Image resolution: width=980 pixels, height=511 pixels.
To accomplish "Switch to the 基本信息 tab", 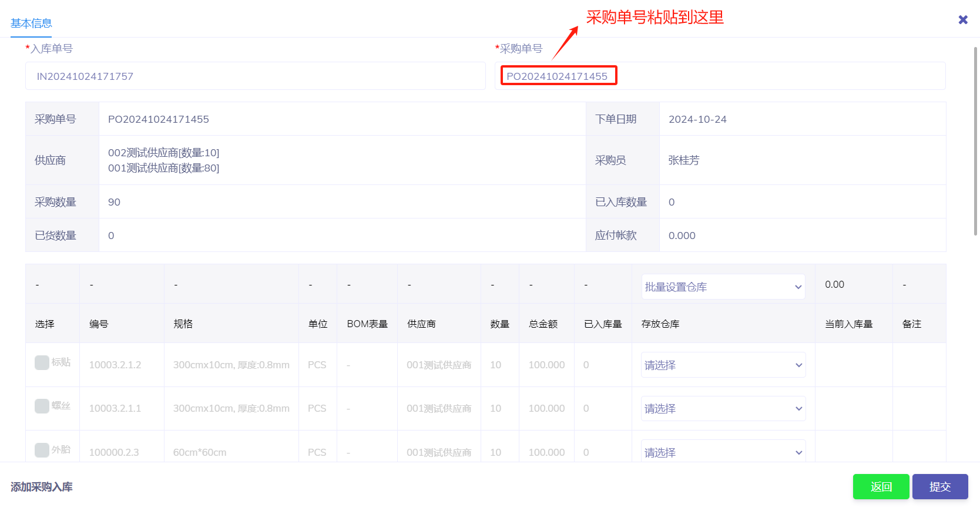I will click(31, 23).
